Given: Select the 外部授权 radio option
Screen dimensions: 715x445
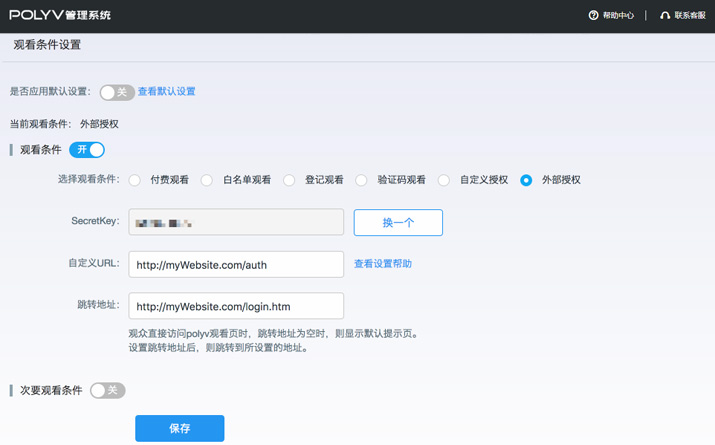Looking at the screenshot, I should 526,181.
